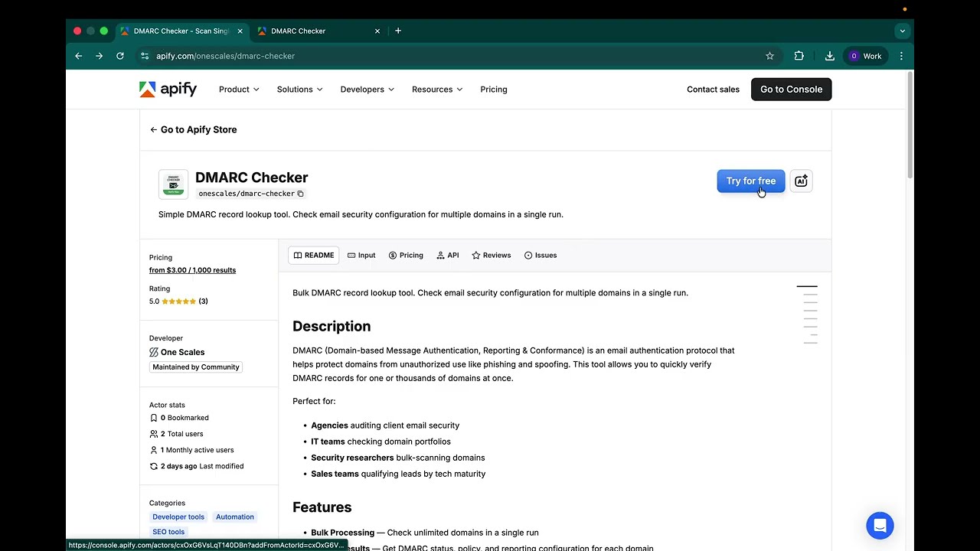Click the 1 Monthly active users stat

[x=191, y=450]
